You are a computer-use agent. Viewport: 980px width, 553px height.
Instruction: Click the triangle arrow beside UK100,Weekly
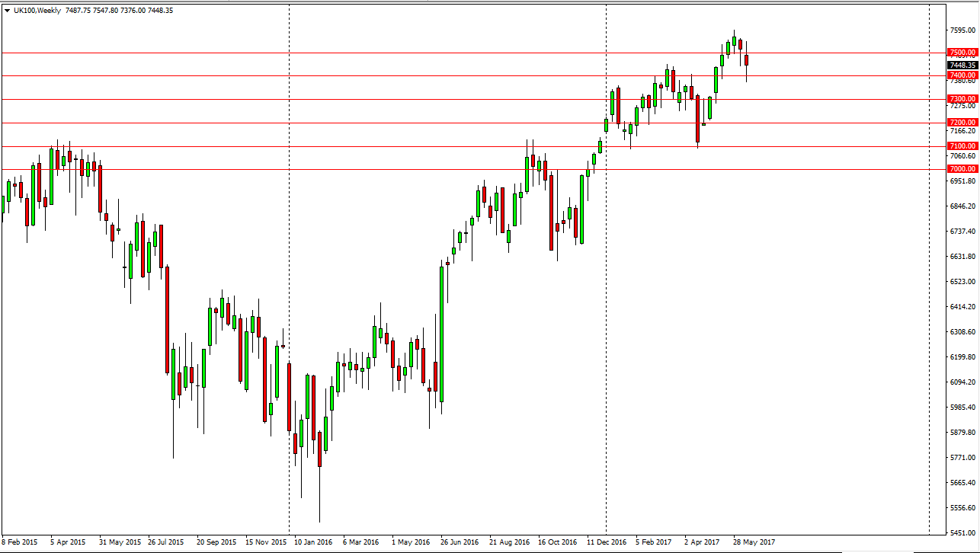pyautogui.click(x=7, y=11)
